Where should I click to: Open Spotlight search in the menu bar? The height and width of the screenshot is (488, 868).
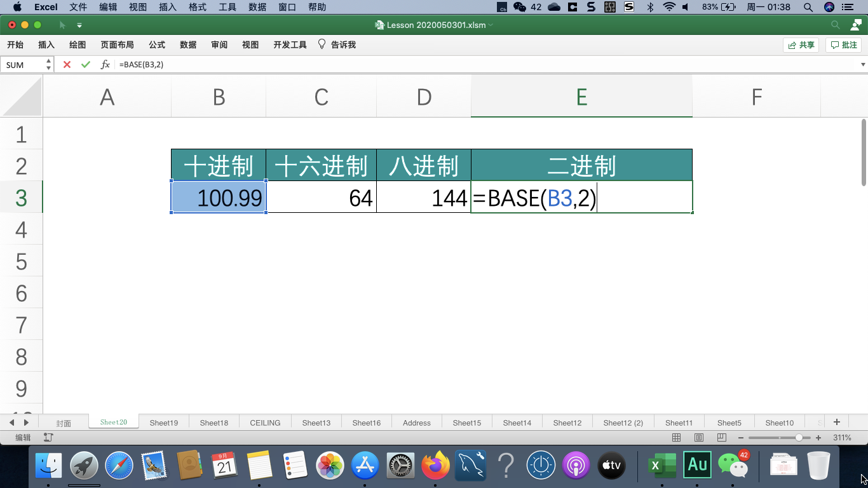click(808, 7)
